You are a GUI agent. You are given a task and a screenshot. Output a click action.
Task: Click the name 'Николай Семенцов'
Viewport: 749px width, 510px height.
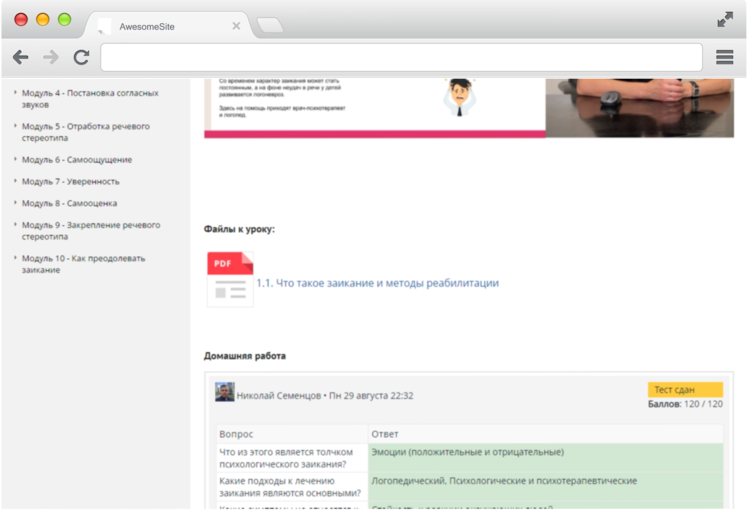pos(279,396)
